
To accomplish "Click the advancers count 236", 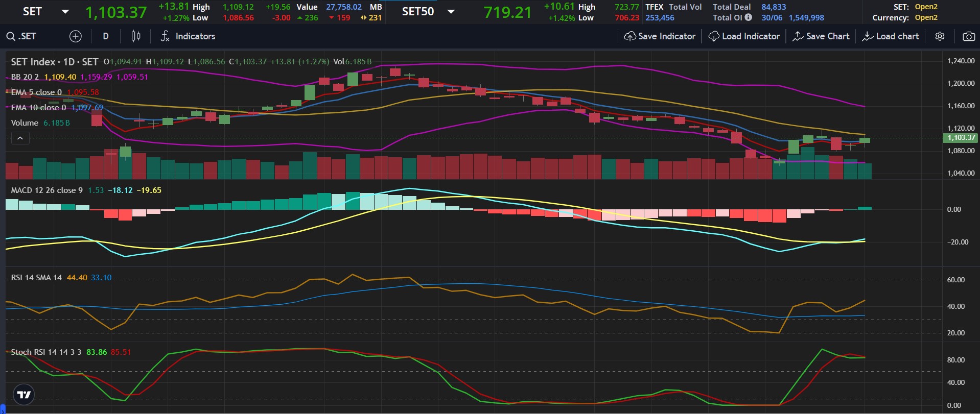I will 311,18.
